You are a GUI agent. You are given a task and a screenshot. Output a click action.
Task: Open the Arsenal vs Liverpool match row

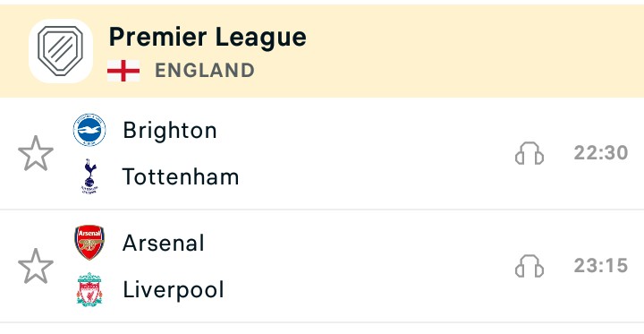[322, 266]
